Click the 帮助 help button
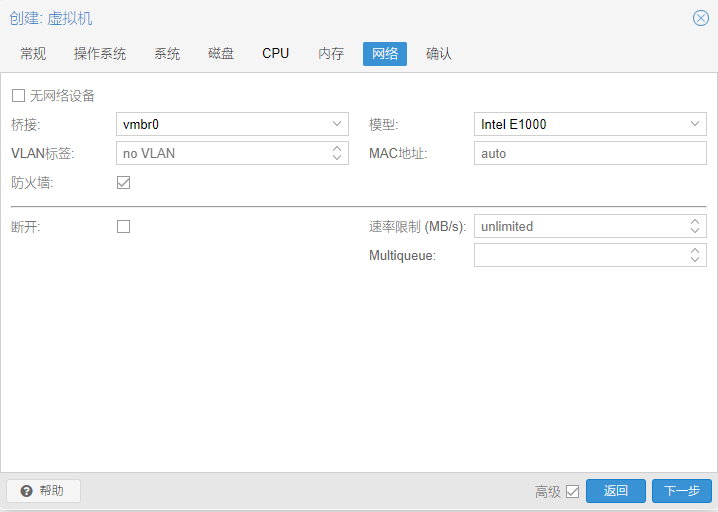718x512 pixels. coord(43,491)
